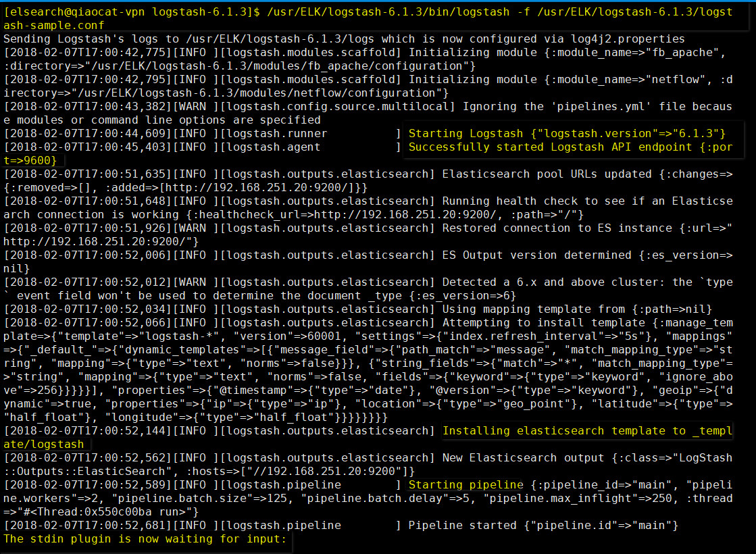Screen dimensions: 756x554
Task: Click 'Successfully started Logstash API endpoint' text
Action: (550, 147)
